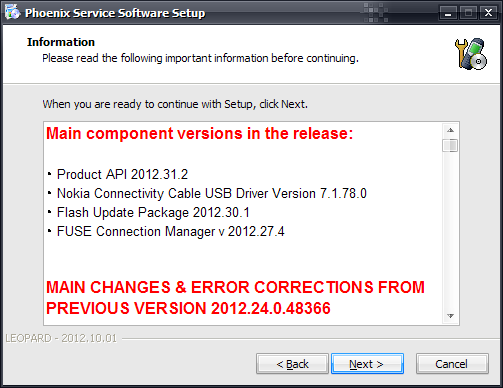Click the MAIN CHANGES & ERROR CORRECTIONS heading
Viewport: 503px width, 388px height.
tap(235, 298)
